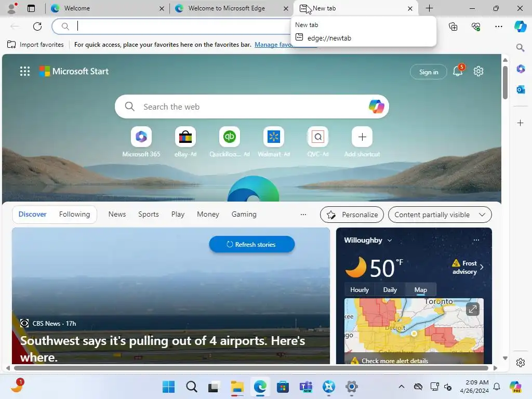Open the Frost advisory alert
Screen dimensions: 532x399
[x=467, y=268]
